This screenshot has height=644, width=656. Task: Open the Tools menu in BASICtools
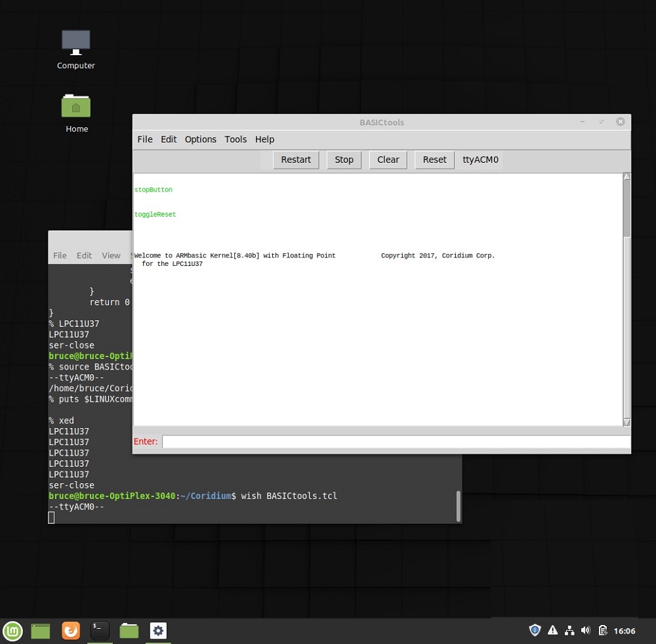click(236, 139)
